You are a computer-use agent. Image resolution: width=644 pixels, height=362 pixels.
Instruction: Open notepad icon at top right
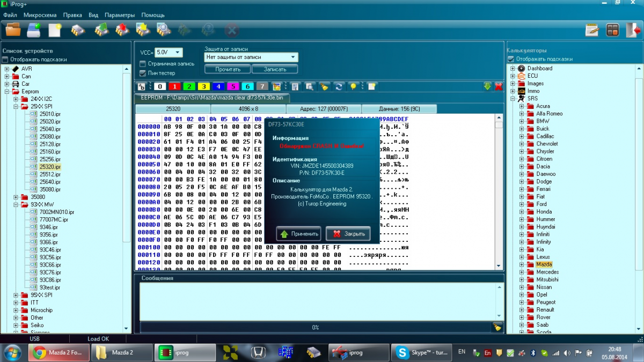[x=592, y=29]
